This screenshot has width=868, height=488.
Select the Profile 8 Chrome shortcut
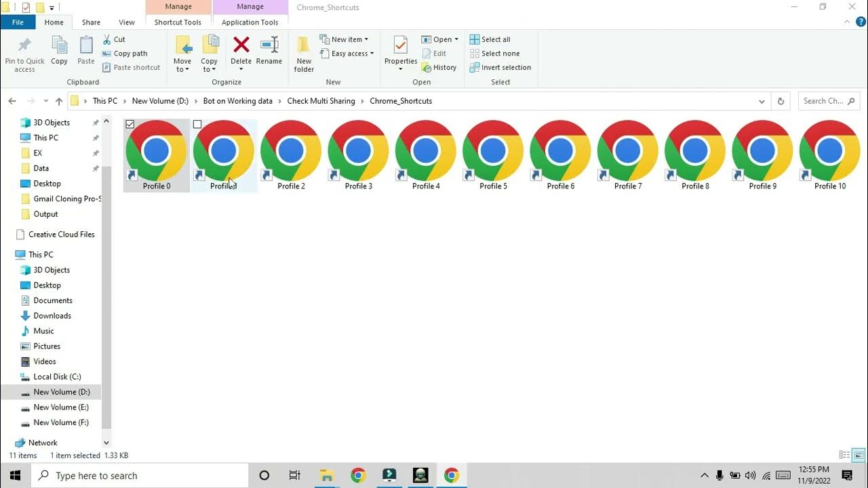click(x=695, y=155)
